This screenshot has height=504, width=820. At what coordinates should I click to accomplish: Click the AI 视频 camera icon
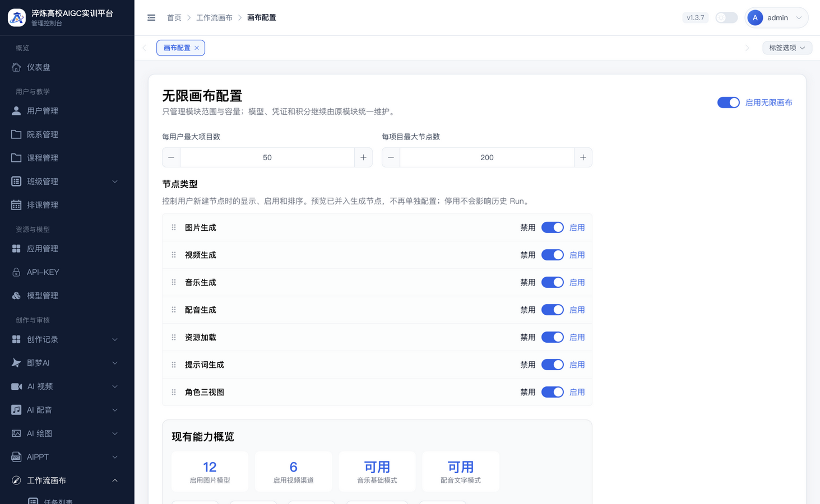click(16, 386)
